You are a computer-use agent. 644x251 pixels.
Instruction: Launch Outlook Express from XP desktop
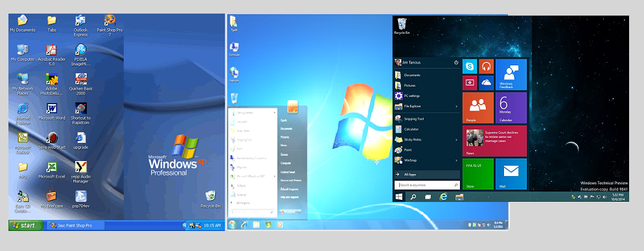click(x=80, y=25)
